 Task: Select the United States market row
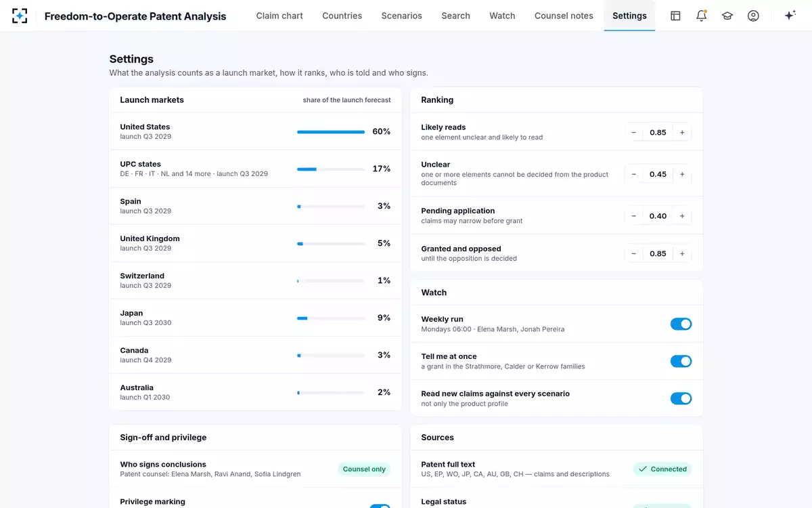[x=255, y=131]
